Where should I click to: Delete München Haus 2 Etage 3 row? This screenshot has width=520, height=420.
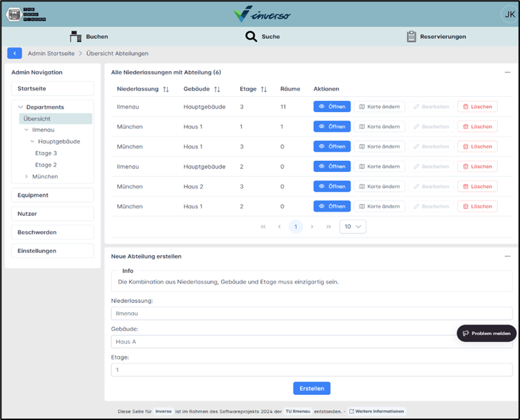click(477, 187)
